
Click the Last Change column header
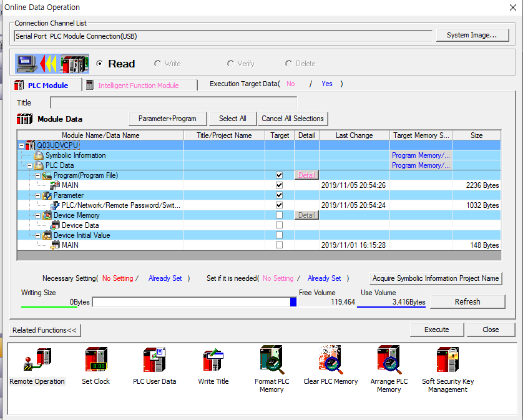tap(354, 135)
